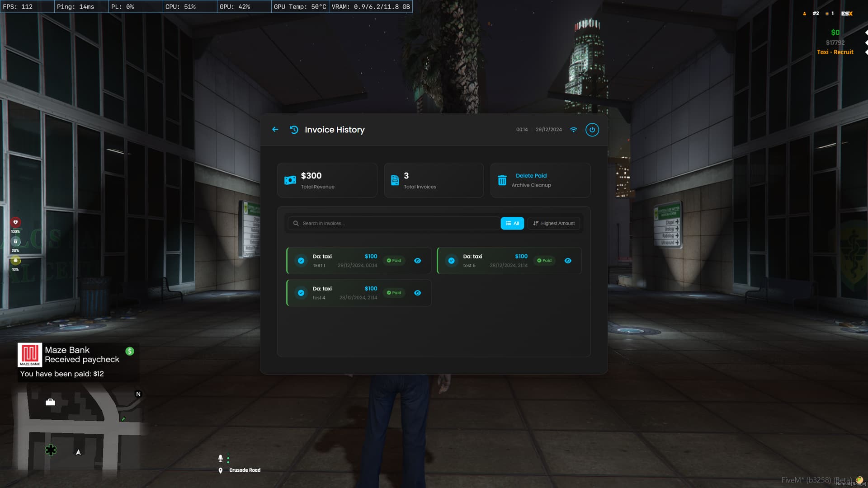This screenshot has height=488, width=868.
Task: Click the checkmark circle on invoice test 5
Action: [451, 261]
